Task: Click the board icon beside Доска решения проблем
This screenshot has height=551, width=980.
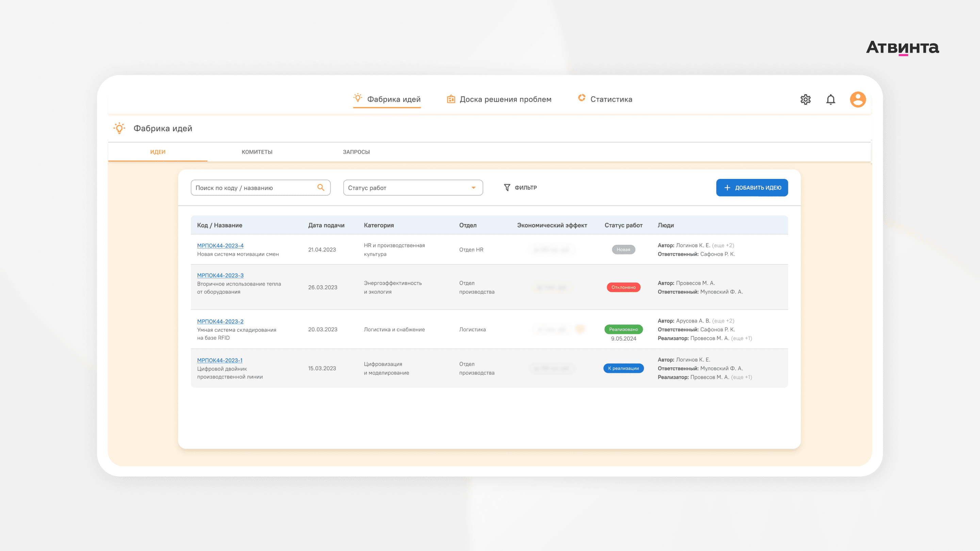Action: (x=451, y=99)
